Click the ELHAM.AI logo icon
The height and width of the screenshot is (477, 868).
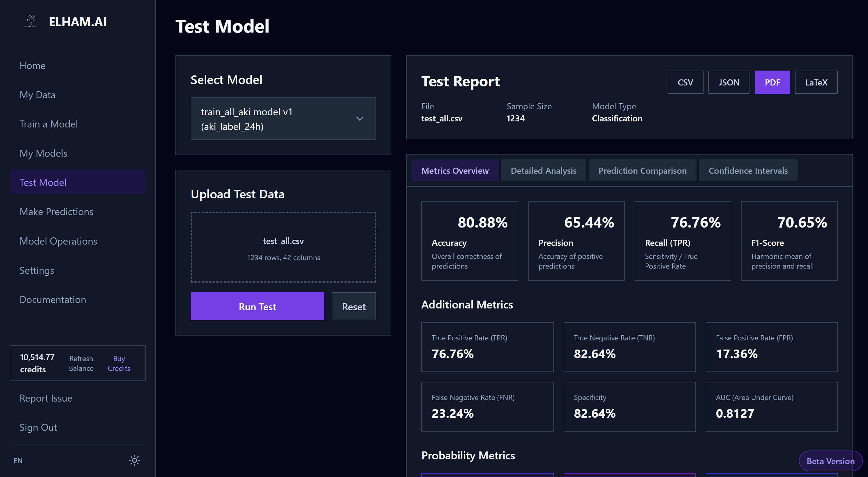31,21
